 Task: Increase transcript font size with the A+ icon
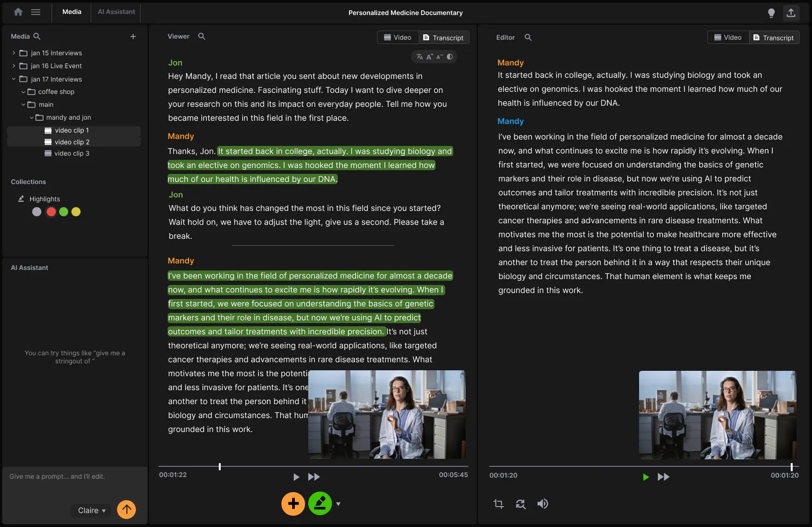[x=430, y=56]
